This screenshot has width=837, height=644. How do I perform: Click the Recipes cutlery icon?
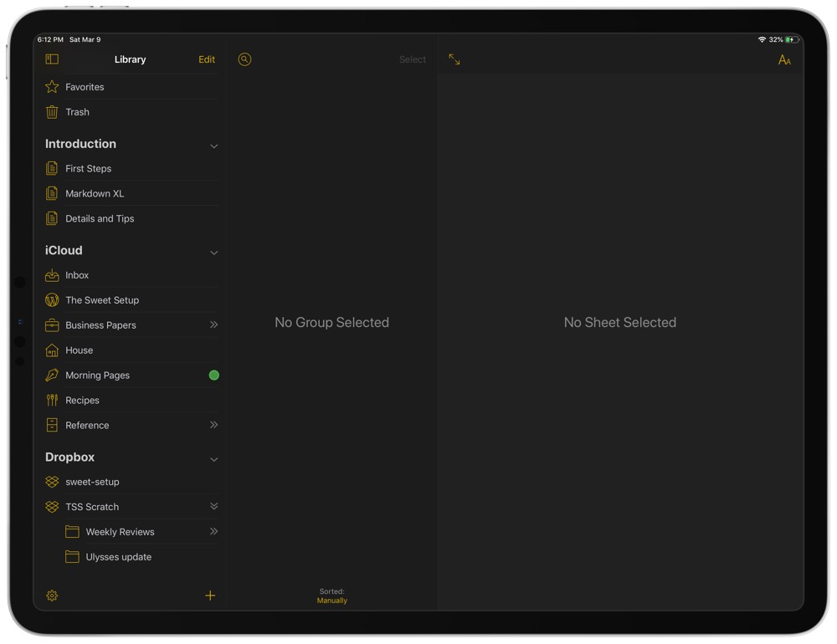tap(52, 400)
